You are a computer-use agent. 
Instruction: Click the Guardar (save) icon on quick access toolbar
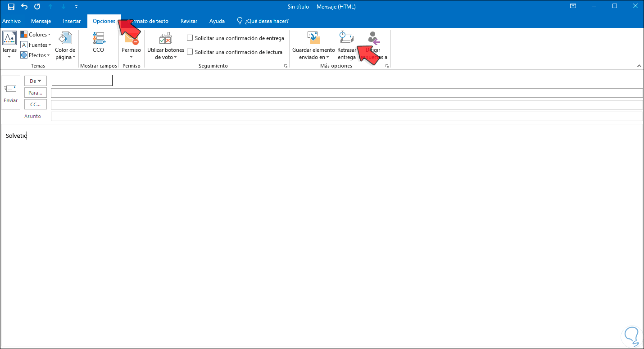10,6
